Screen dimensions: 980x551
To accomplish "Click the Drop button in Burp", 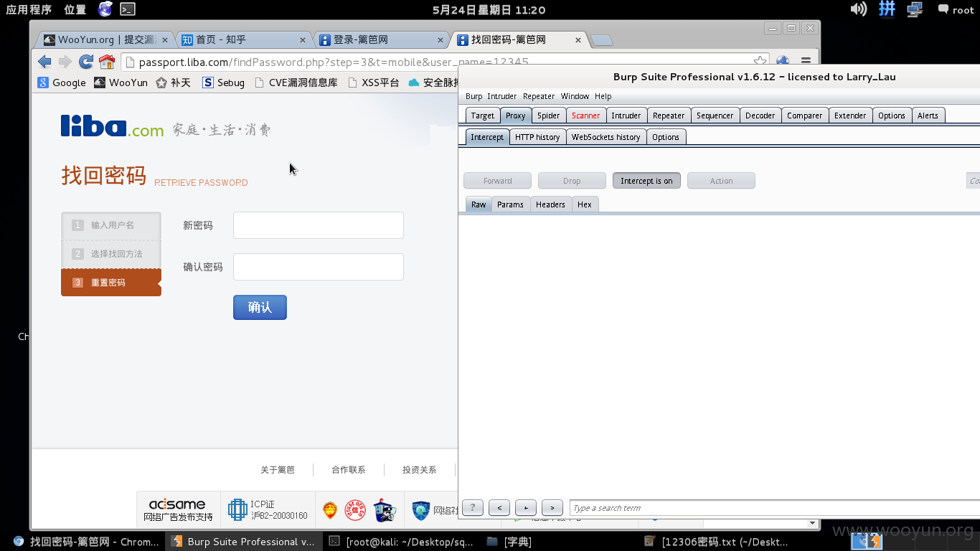I will click(572, 181).
